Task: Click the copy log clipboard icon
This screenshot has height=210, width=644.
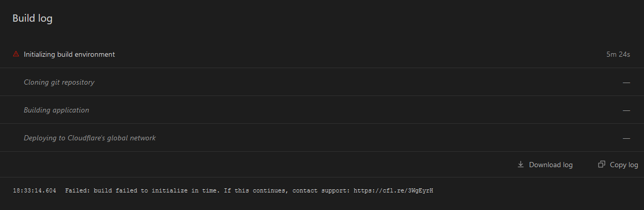Action: pos(601,165)
